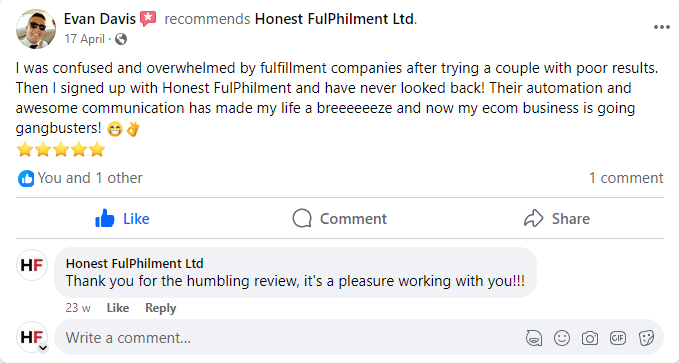Image resolution: width=679 pixels, height=363 pixels.
Task: Toggle the Like button on the post
Action: tap(122, 219)
